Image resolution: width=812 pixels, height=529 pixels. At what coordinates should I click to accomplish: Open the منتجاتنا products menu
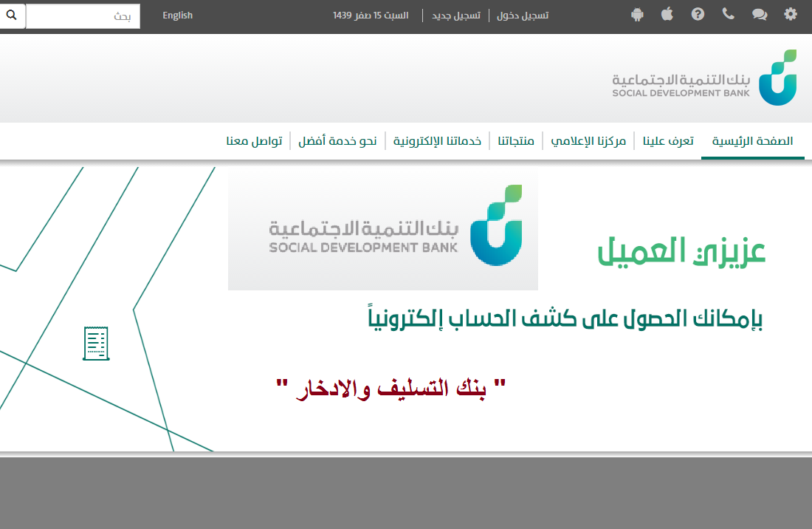pyautogui.click(x=516, y=141)
